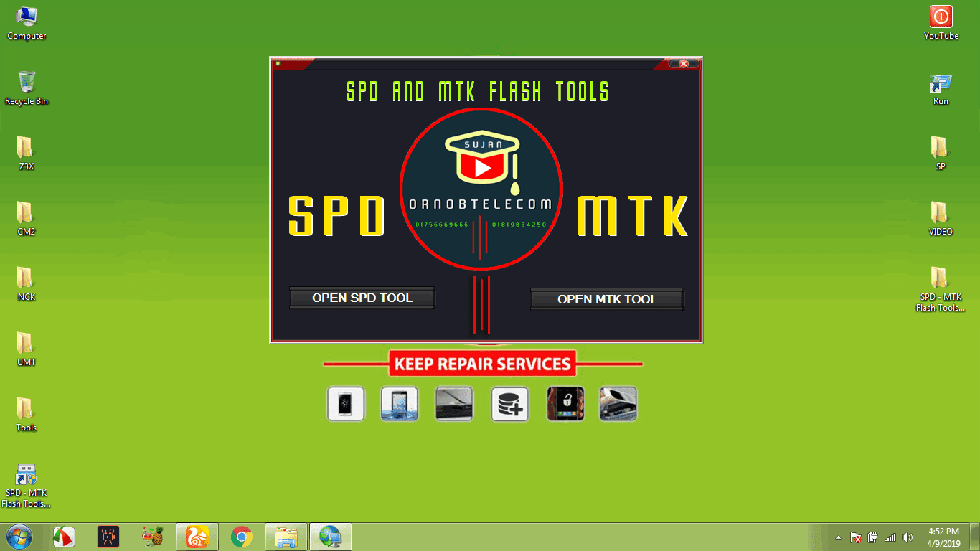This screenshot has width=980, height=551.
Task: Open the phone unlock service icon
Action: pyautogui.click(x=565, y=403)
